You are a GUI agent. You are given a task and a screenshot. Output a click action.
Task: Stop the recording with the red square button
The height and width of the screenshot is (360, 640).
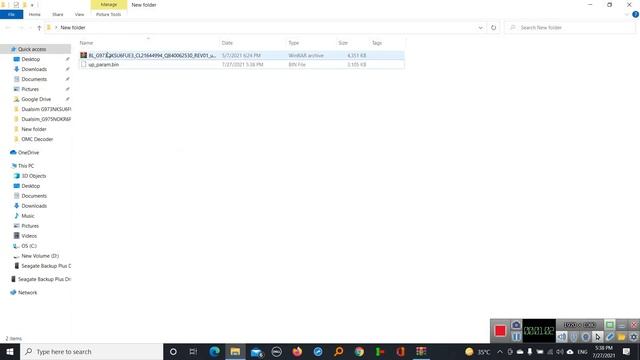(500, 331)
